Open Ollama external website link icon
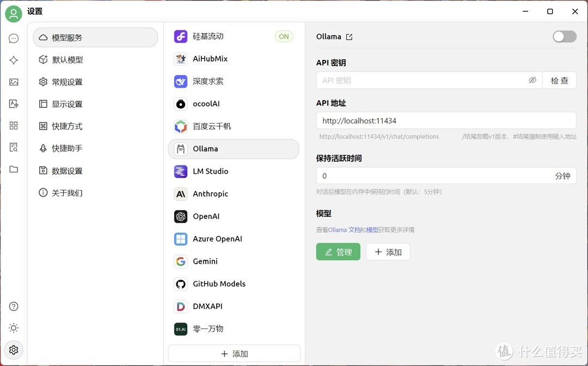 [x=349, y=36]
